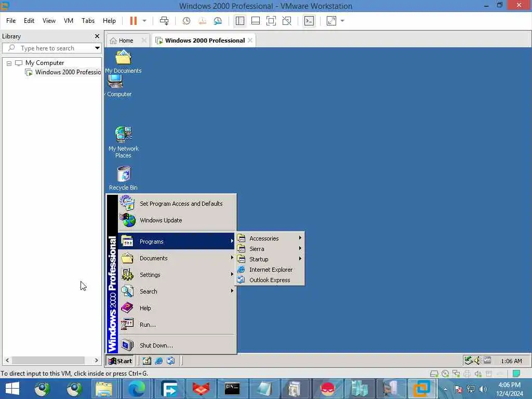Screen dimensions: 532x399
Task: Open the Help menu in VMware
Action: pyautogui.click(x=109, y=21)
